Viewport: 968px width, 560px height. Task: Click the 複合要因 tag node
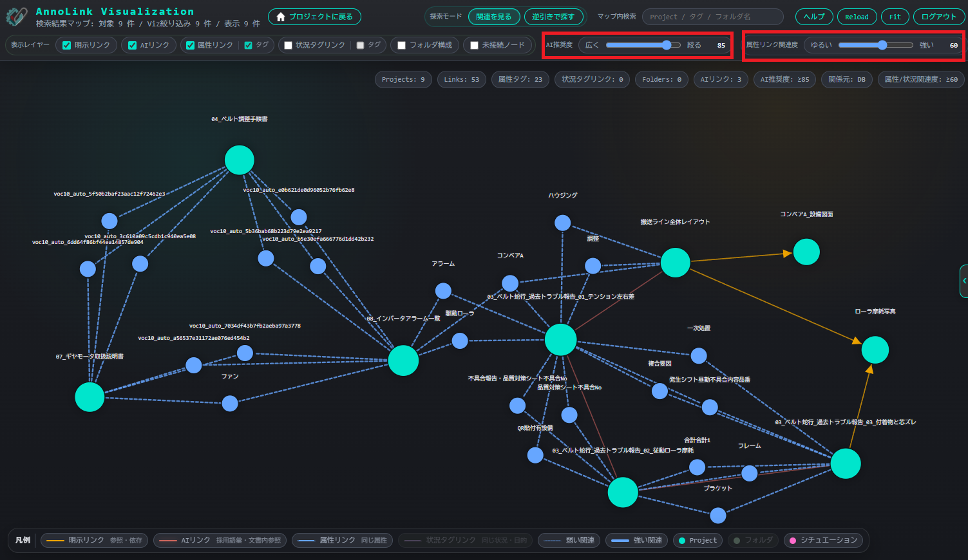[660, 391]
